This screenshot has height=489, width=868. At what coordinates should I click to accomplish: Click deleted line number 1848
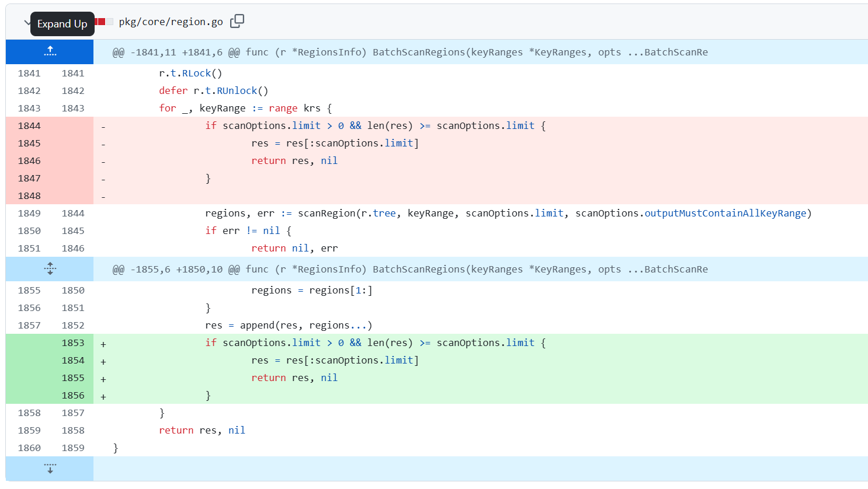29,195
